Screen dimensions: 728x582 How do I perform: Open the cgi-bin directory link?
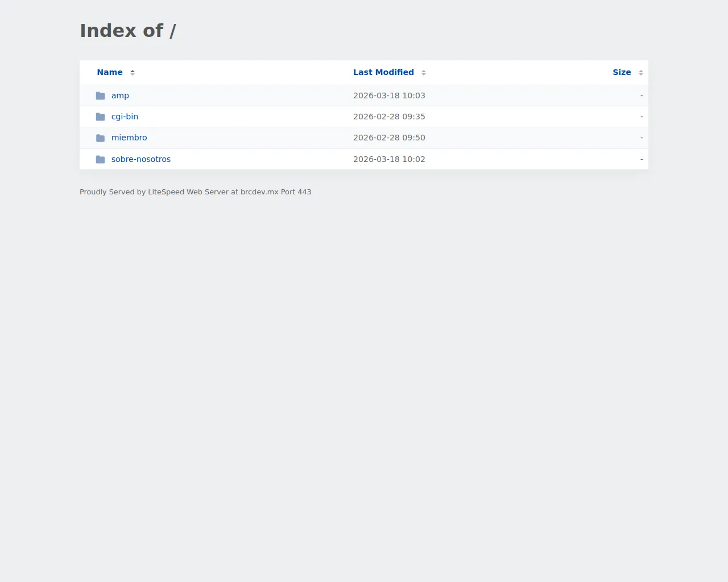coord(125,117)
